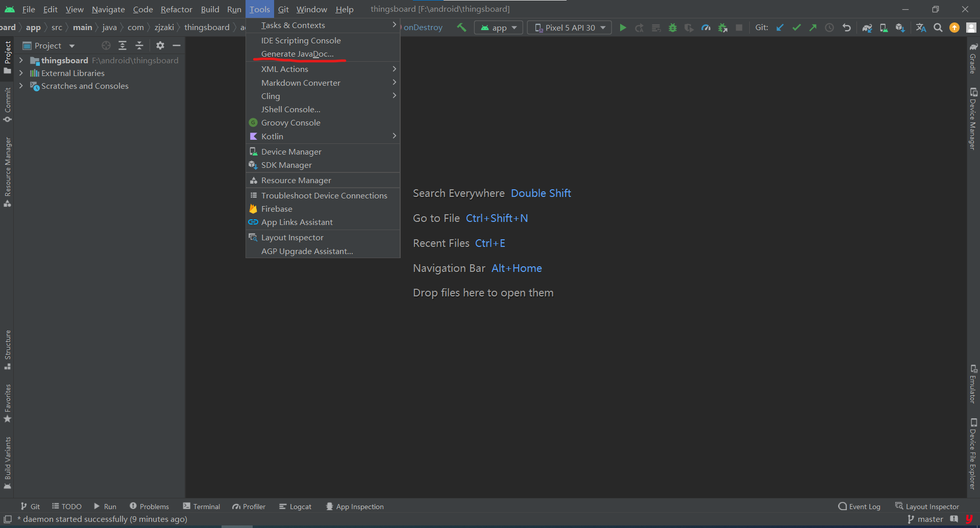The height and width of the screenshot is (528, 980).
Task: Click the Git Push arrow icon
Action: pos(813,28)
